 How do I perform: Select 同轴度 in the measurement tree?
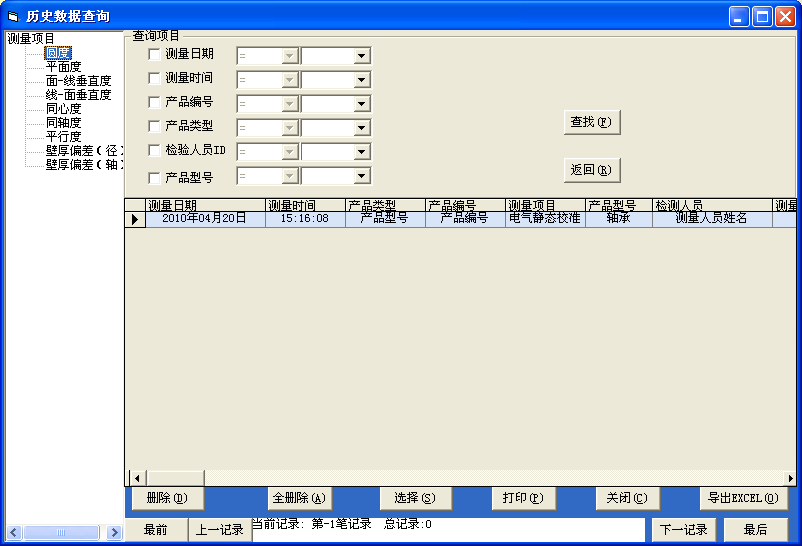pyautogui.click(x=63, y=123)
